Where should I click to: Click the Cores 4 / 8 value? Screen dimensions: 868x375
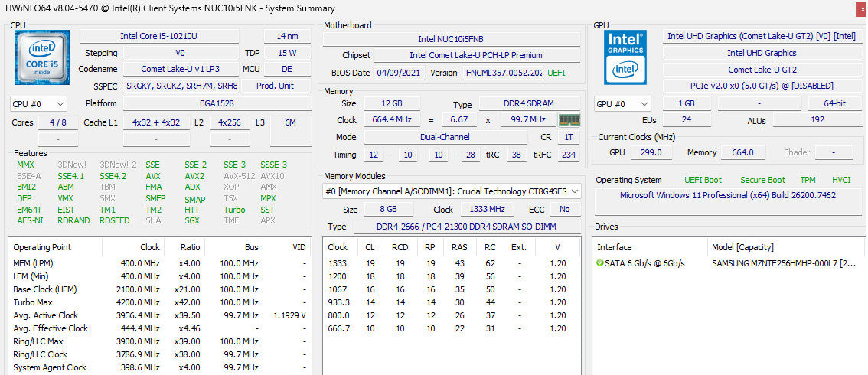click(x=58, y=122)
